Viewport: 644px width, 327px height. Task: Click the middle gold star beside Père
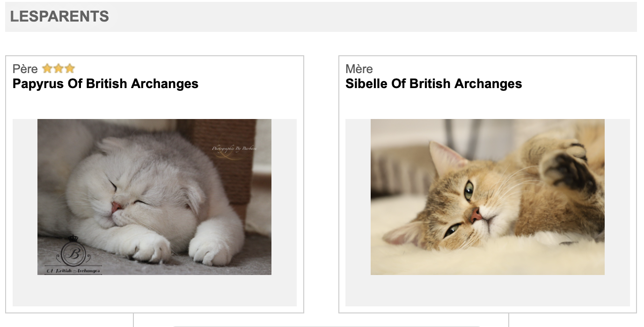coord(59,69)
